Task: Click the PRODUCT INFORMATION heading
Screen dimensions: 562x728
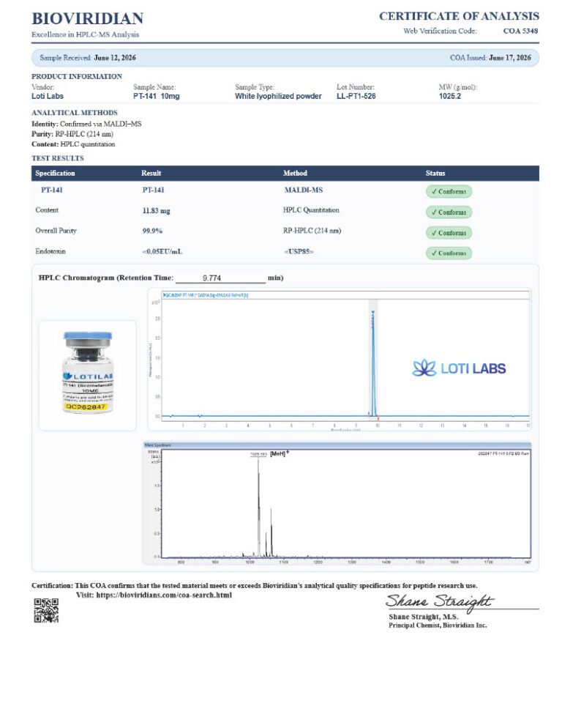Action: tap(77, 77)
